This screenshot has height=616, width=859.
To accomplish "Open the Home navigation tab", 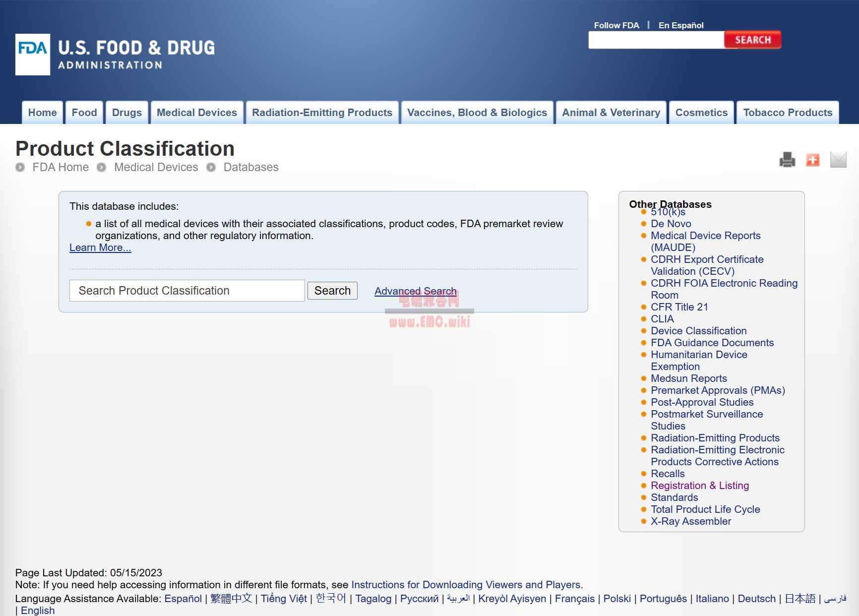I will (x=43, y=113).
